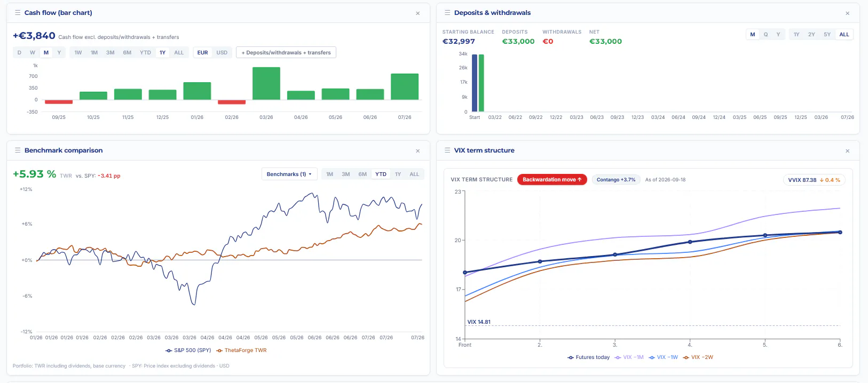This screenshot has width=868, height=383.
Task: Choose the 5Y range in Deposits panel
Action: 827,34
